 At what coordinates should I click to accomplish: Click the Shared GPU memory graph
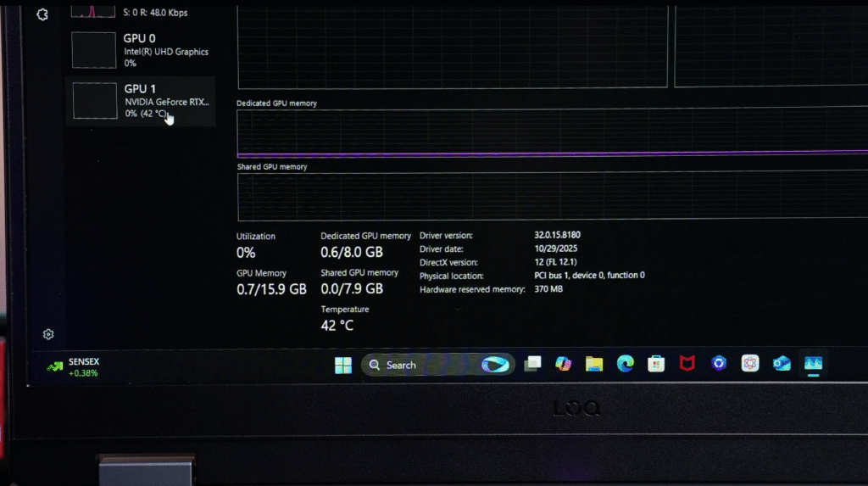click(x=551, y=197)
